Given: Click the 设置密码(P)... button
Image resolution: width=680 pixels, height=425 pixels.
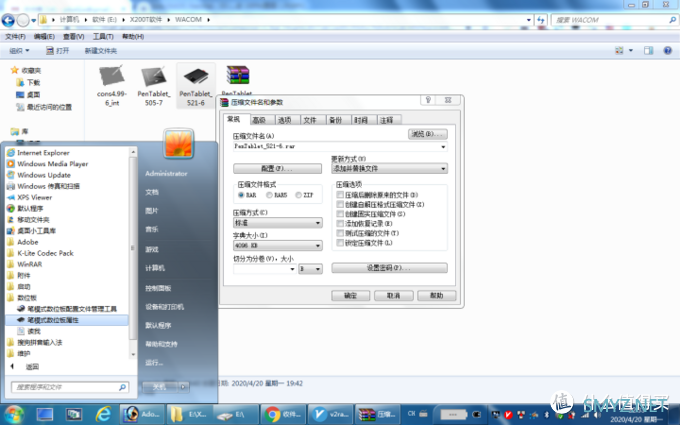Looking at the screenshot, I should point(389,268).
